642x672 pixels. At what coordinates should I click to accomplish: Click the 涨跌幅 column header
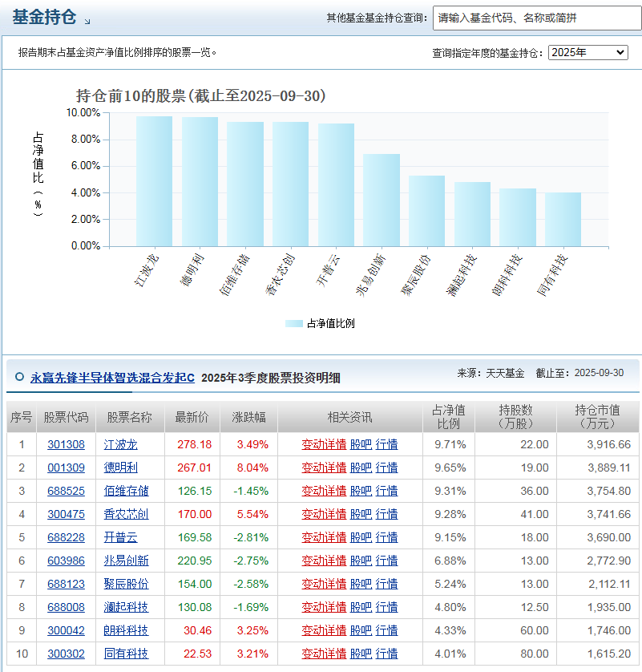coord(248,417)
